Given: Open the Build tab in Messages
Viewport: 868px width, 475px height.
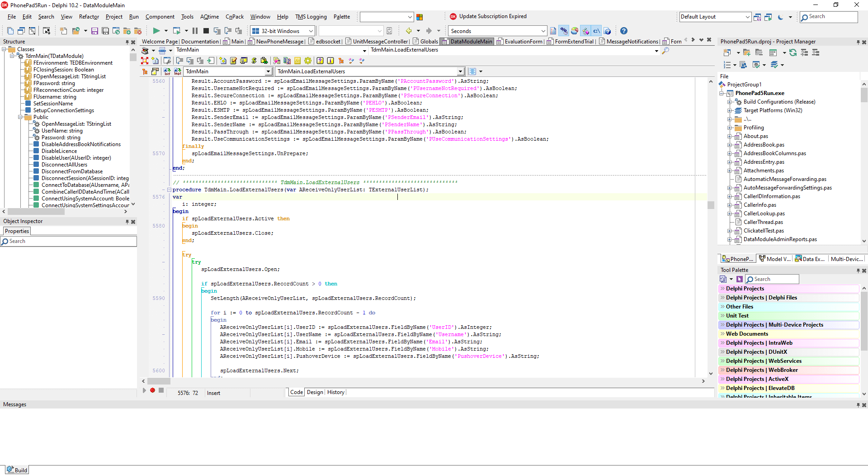Looking at the screenshot, I should point(17,470).
